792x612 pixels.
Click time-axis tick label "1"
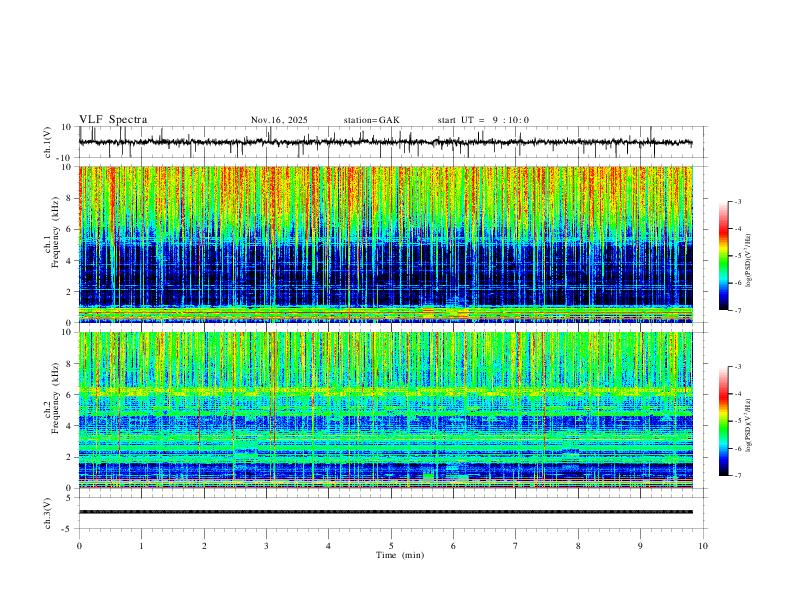(x=142, y=546)
